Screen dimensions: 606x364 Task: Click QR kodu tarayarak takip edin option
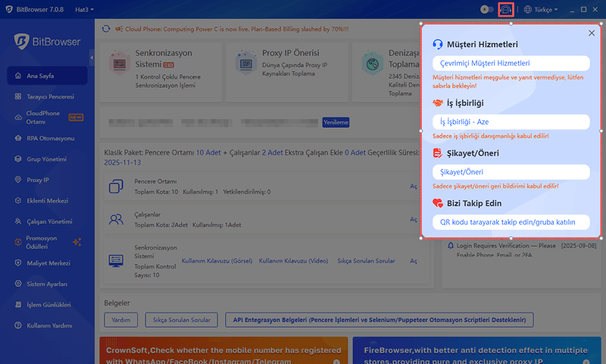(x=510, y=222)
